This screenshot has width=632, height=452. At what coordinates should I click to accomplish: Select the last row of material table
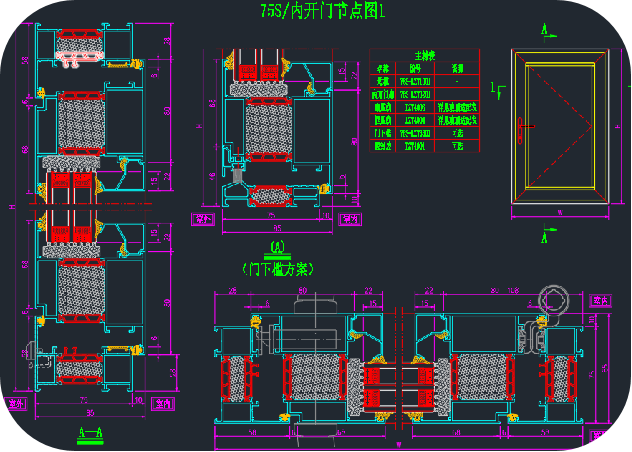tap(424, 145)
